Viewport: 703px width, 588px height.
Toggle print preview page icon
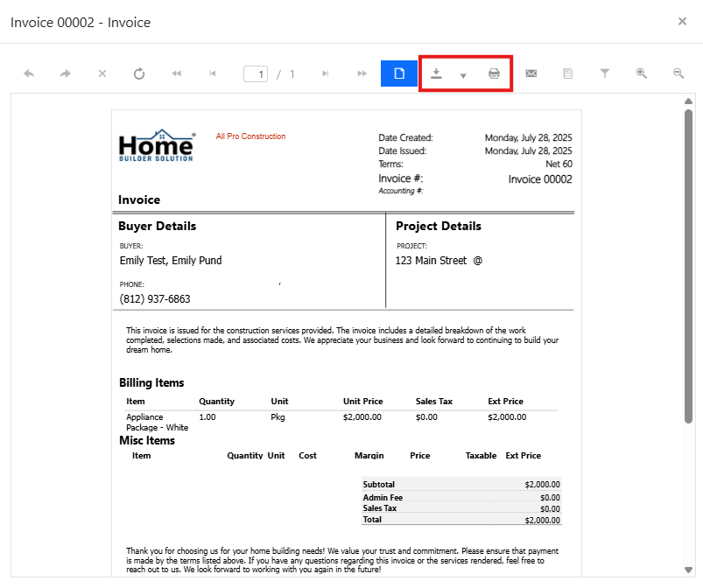(399, 73)
